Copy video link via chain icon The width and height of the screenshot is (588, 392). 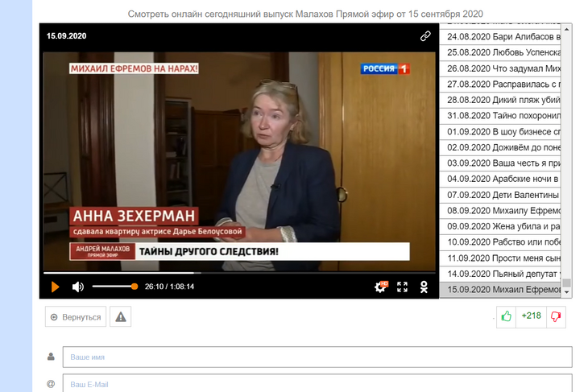pos(425,36)
